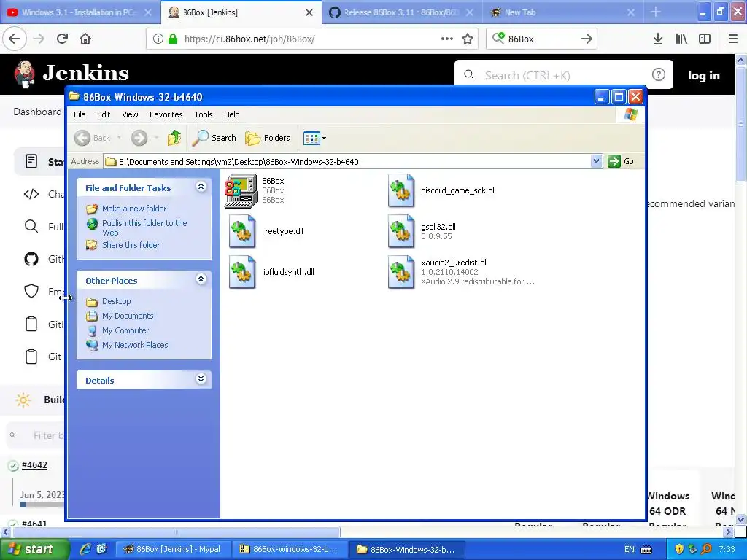Click log in on Jenkins page
Viewport: 747px width, 560px height.
(703, 75)
